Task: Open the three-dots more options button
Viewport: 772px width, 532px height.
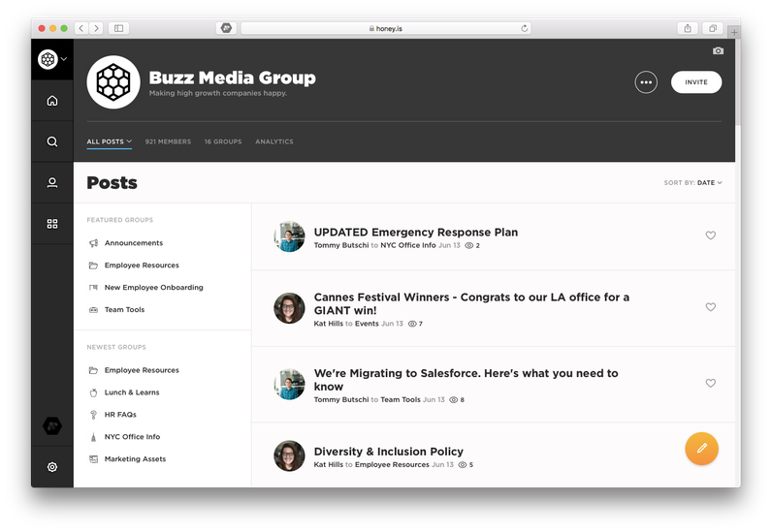Action: click(x=646, y=82)
